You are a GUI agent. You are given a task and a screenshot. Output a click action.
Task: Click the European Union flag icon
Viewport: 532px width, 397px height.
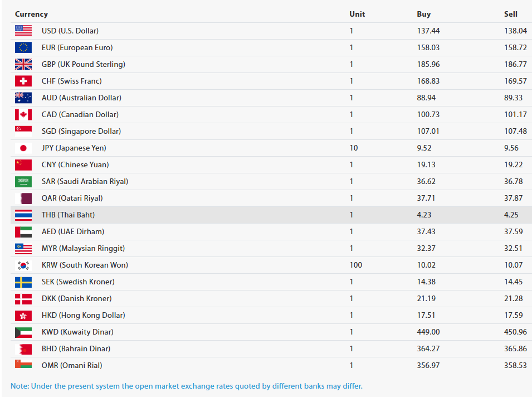click(x=23, y=47)
